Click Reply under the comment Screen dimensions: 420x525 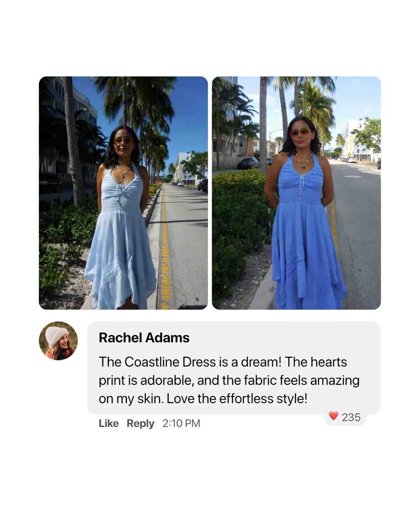tap(140, 423)
